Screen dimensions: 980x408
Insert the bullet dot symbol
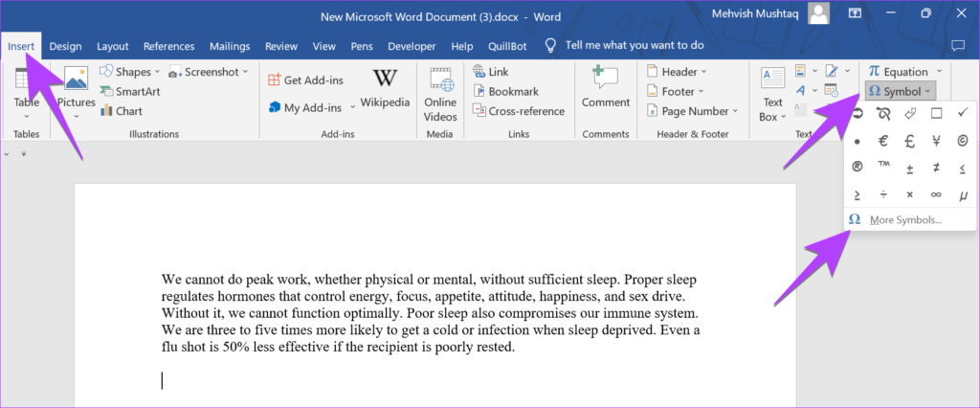[x=857, y=142]
